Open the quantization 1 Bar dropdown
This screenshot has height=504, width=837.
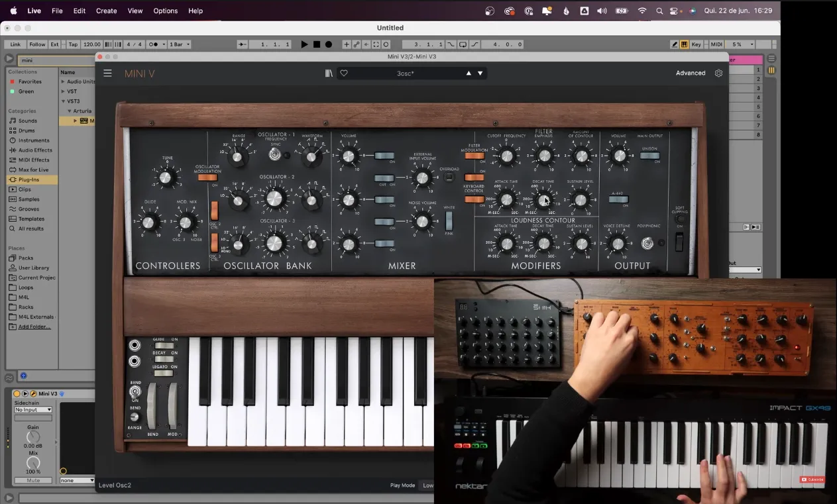point(180,44)
